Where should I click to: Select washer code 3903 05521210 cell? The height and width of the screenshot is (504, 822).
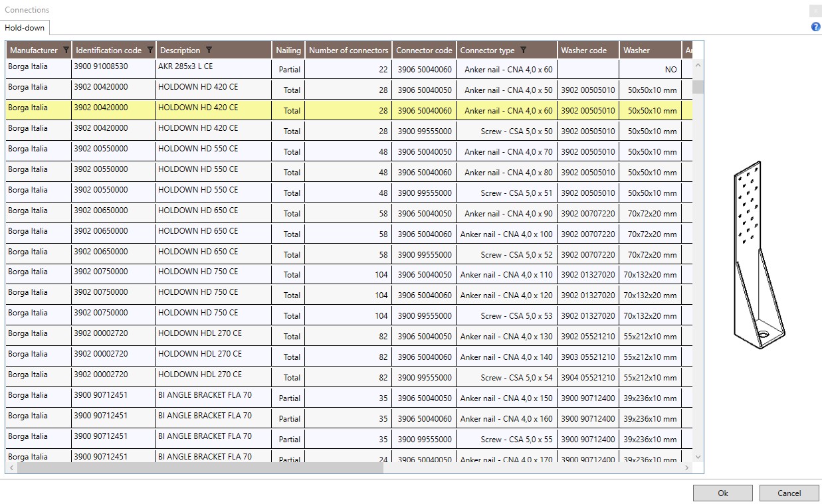coord(588,357)
